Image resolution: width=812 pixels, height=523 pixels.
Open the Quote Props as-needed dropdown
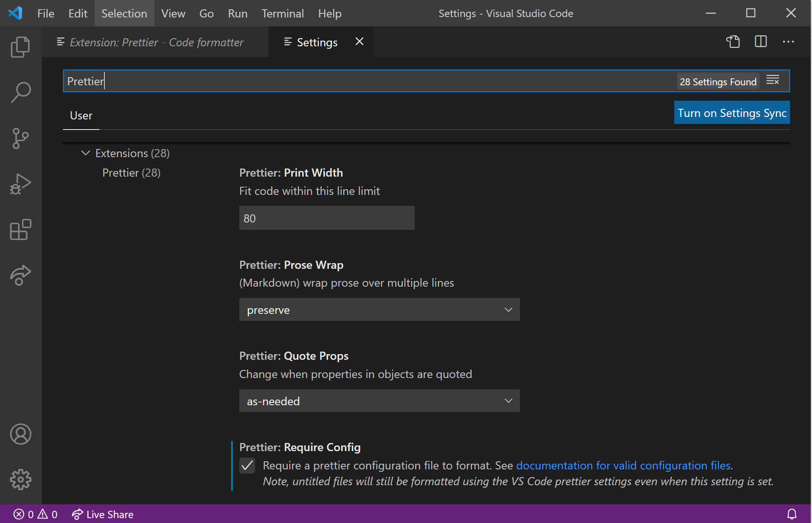pyautogui.click(x=379, y=401)
